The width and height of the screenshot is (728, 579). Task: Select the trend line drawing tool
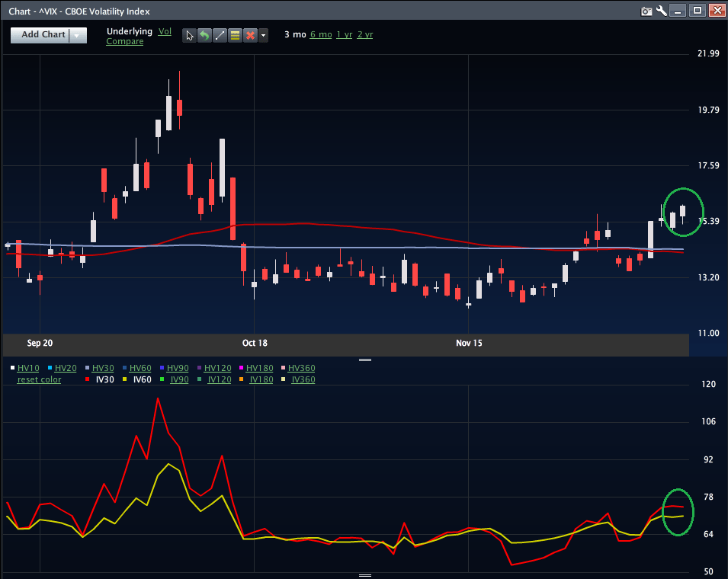pos(220,35)
